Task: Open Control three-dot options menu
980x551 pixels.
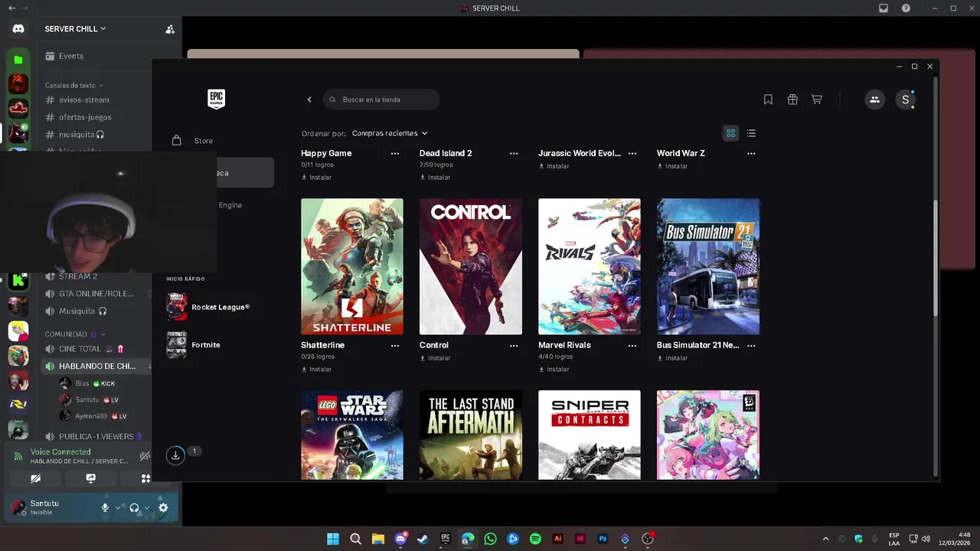Action: 514,346
